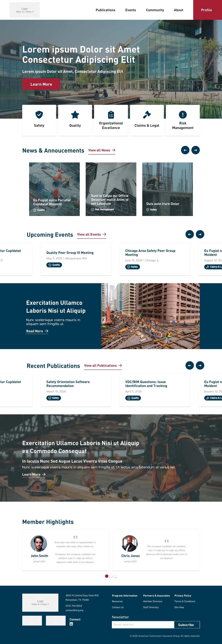The image size is (222, 644).
Task: Select second Member Highlights carousel dot
Action: click(111, 576)
